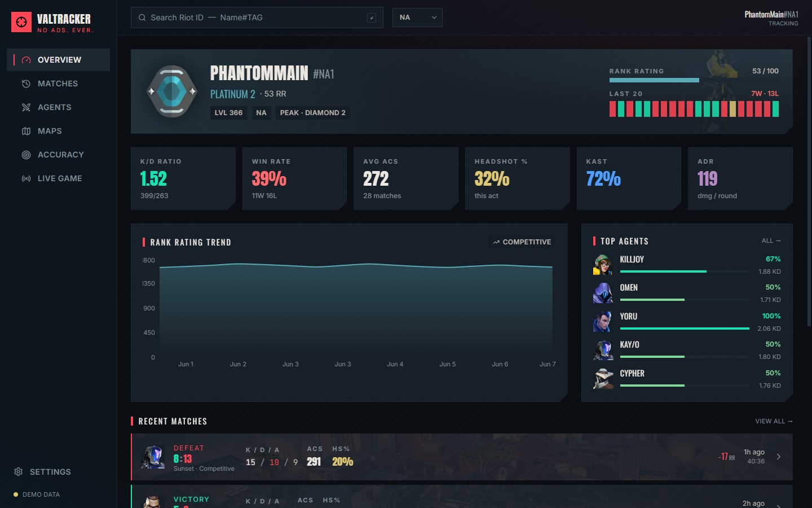812x508 pixels.
Task: Click the Avg ACS 272 card
Action: click(x=406, y=178)
